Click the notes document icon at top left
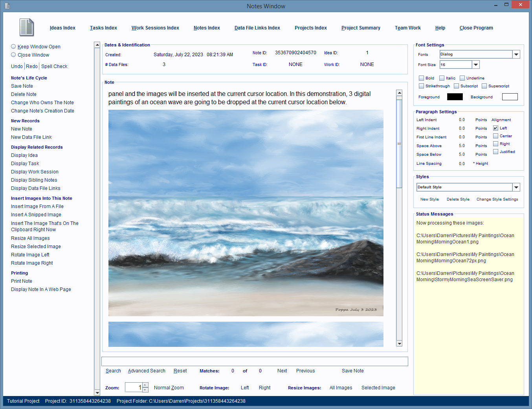Screen dimensions: 532x409 tap(27, 28)
